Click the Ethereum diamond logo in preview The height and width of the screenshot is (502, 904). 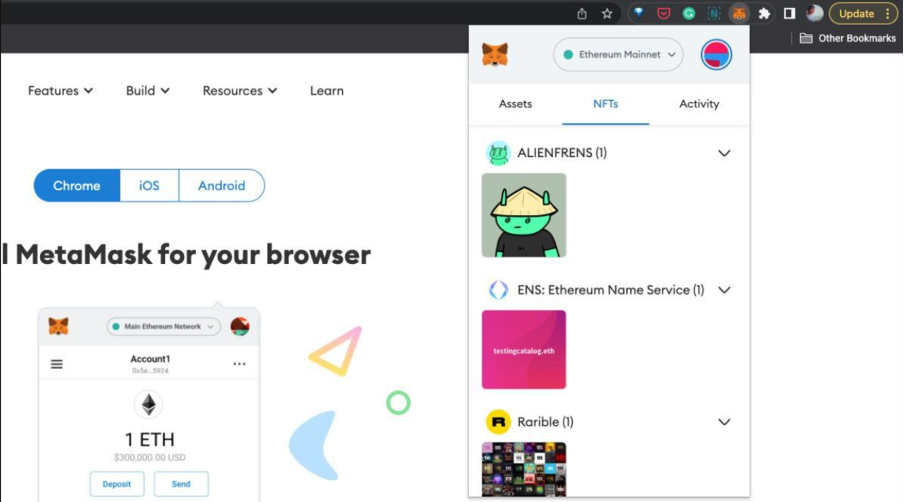[x=149, y=405]
